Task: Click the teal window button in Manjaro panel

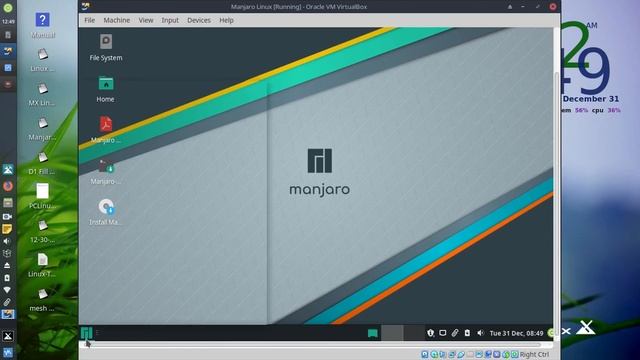Action: (372, 333)
